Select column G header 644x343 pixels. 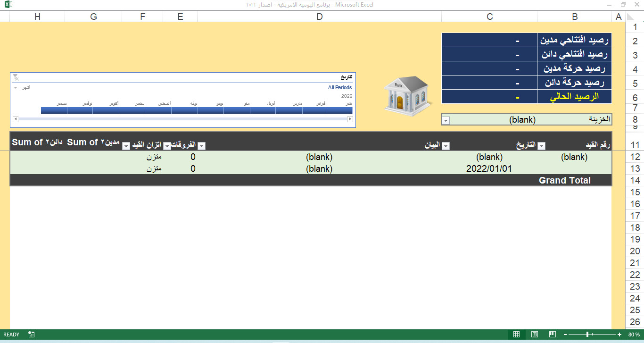pyautogui.click(x=93, y=17)
